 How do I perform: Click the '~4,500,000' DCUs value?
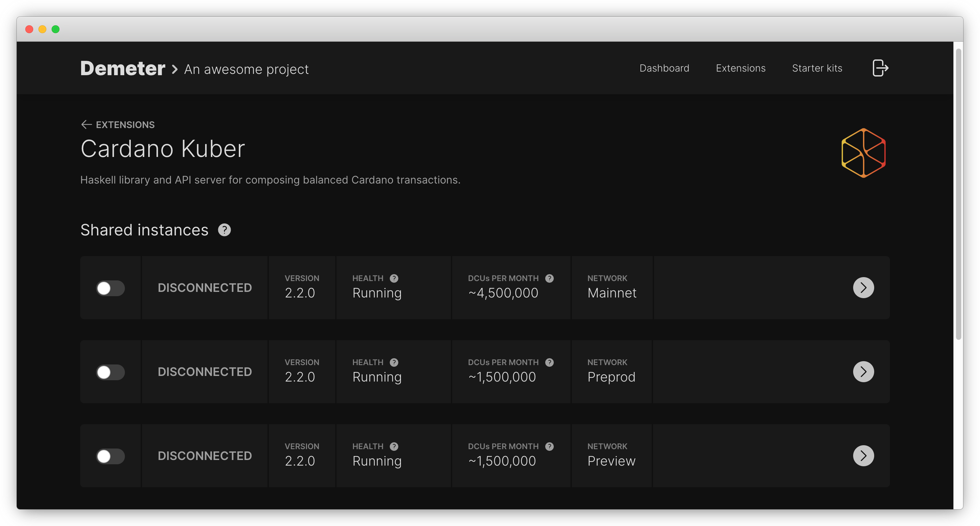pos(503,293)
